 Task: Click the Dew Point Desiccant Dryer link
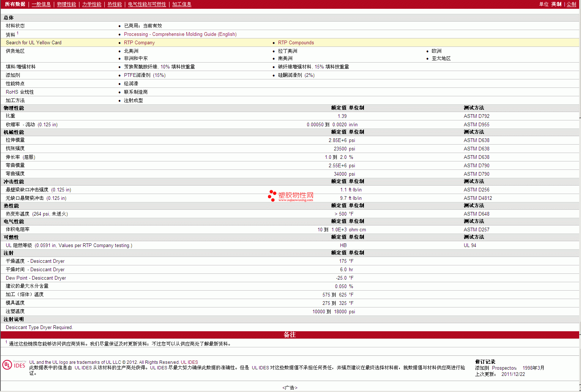(x=36, y=278)
